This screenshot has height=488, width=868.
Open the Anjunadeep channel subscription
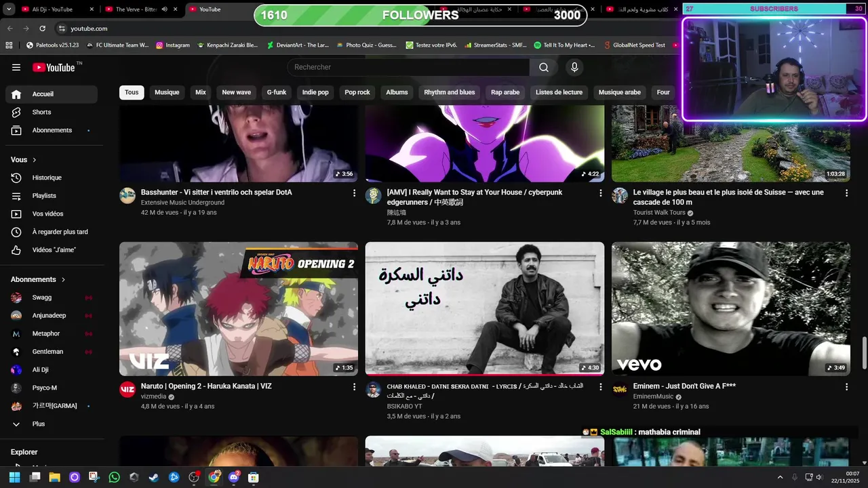pyautogui.click(x=51, y=315)
